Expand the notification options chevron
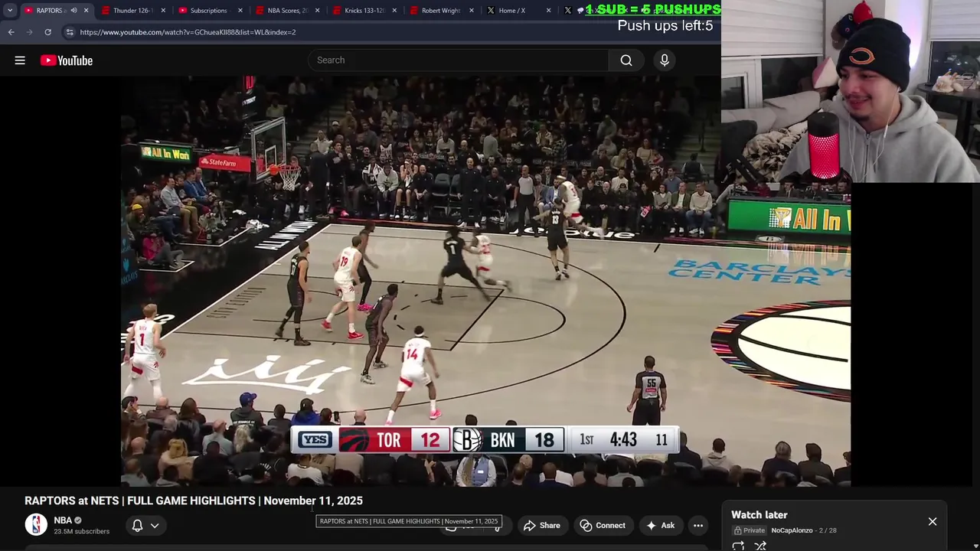Image resolution: width=980 pixels, height=551 pixels. [155, 526]
